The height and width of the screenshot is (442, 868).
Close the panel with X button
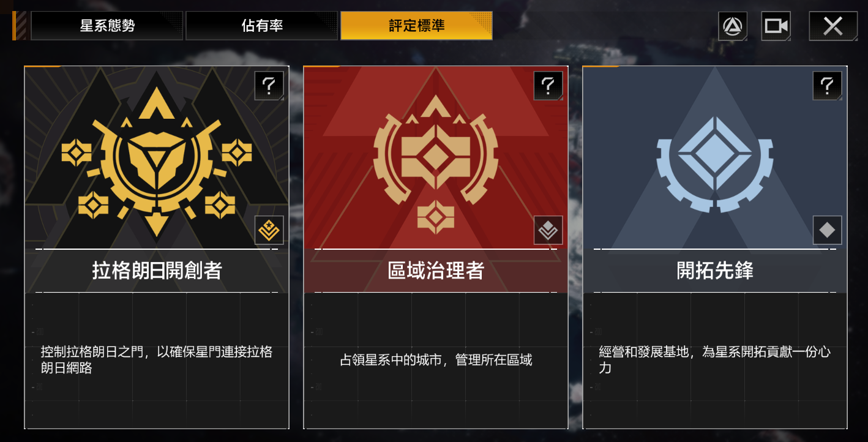(833, 26)
